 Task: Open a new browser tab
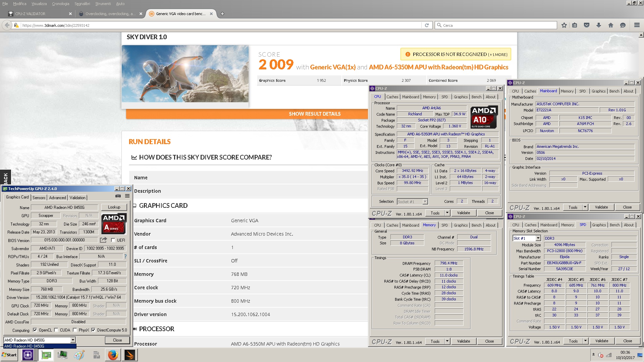point(222,14)
